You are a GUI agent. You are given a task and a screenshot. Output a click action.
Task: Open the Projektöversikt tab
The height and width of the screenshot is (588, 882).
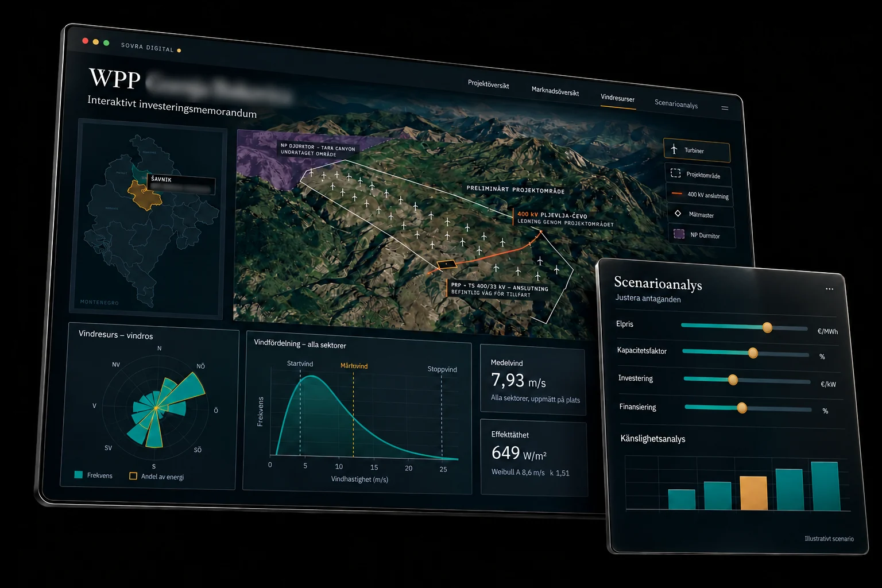pos(489,84)
